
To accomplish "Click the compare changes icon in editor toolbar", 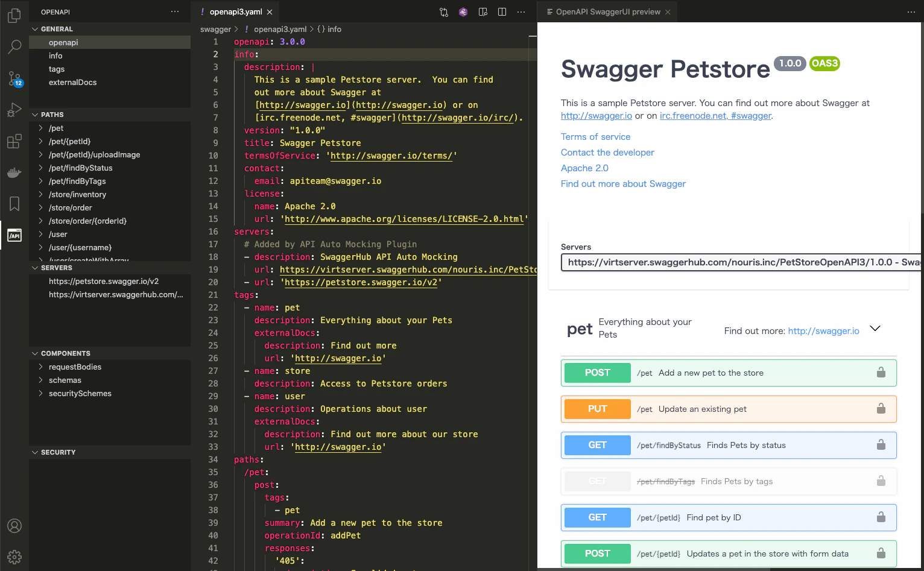I will (x=444, y=12).
